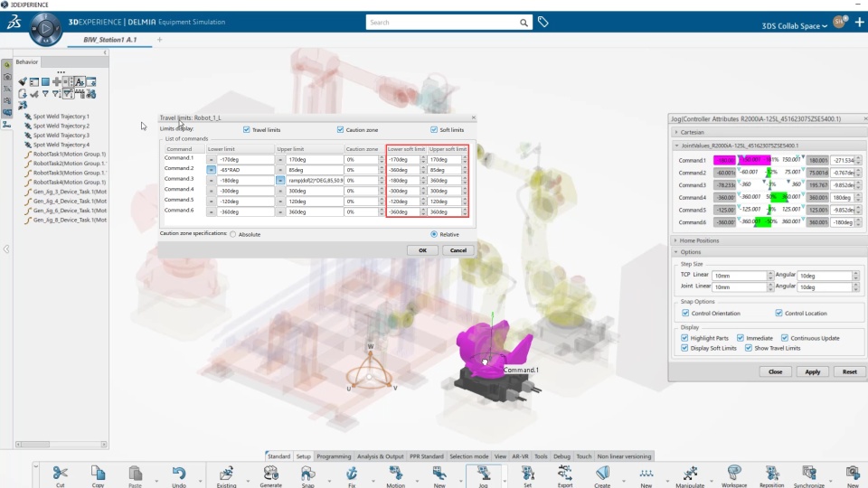Toggle the Soft limits checkbox
Viewport: 868px width, 488px height.
point(434,129)
